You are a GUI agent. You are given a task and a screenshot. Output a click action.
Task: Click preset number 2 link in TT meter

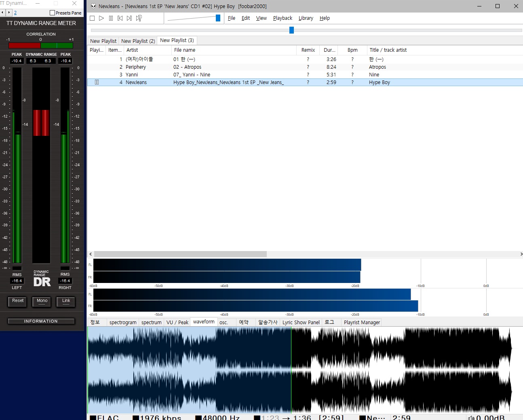pos(15,13)
